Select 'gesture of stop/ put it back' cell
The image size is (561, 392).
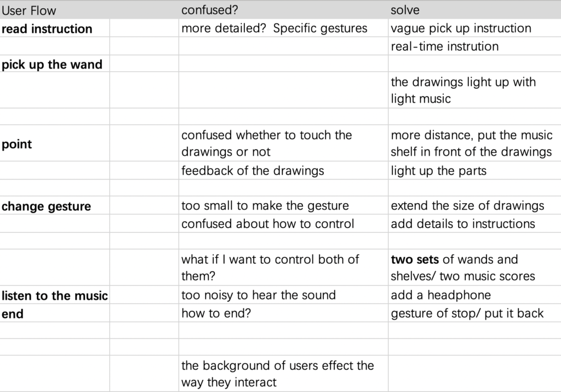click(x=474, y=313)
